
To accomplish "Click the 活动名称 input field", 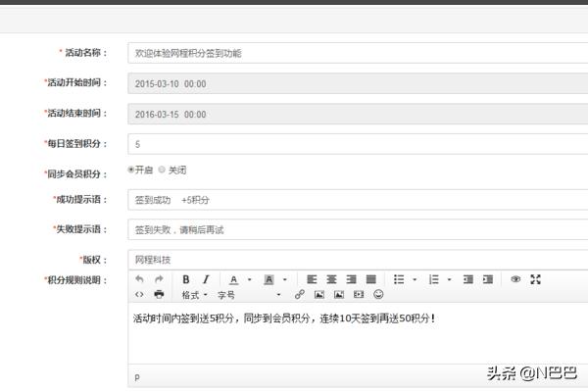I will [x=358, y=53].
